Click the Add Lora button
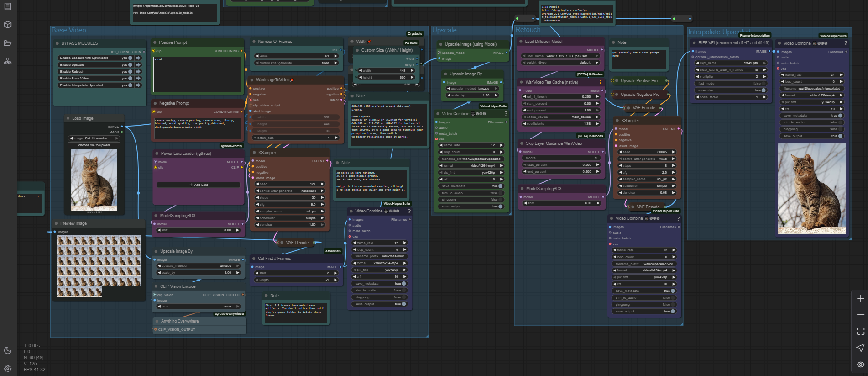Viewport: 868px width, 376px height. 199,185
